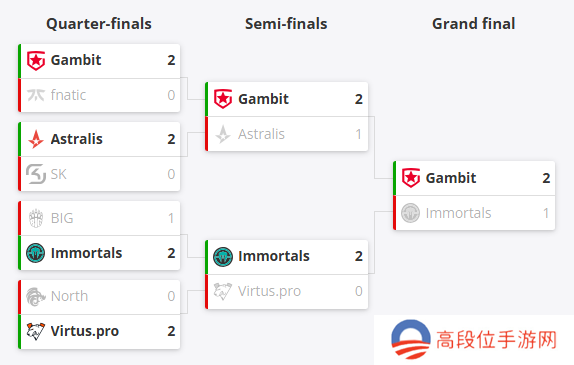Open the North quarter-final team name
The width and height of the screenshot is (574, 365).
70,296
